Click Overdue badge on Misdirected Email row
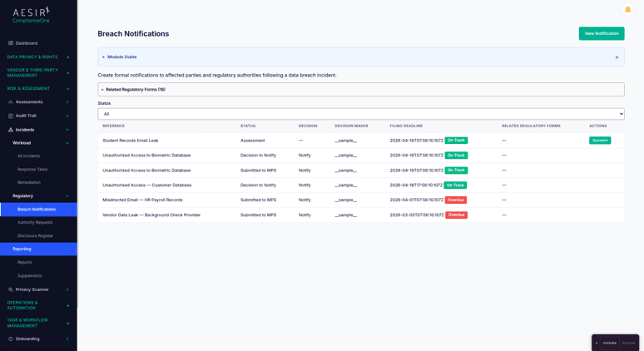Viewport: 644px width, 351px height. [455, 200]
